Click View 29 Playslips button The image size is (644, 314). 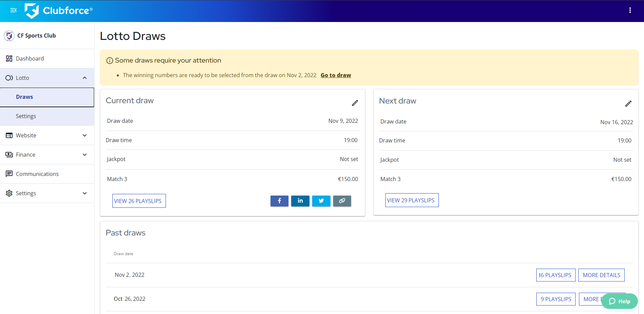[412, 200]
